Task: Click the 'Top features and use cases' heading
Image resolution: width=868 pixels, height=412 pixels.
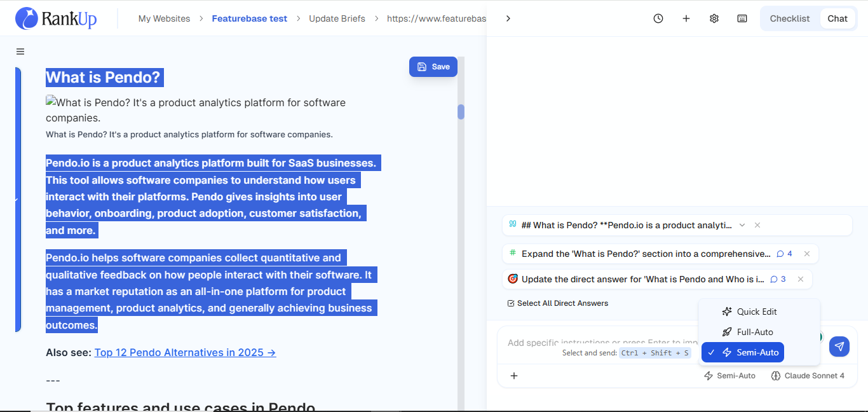Action: (180, 407)
